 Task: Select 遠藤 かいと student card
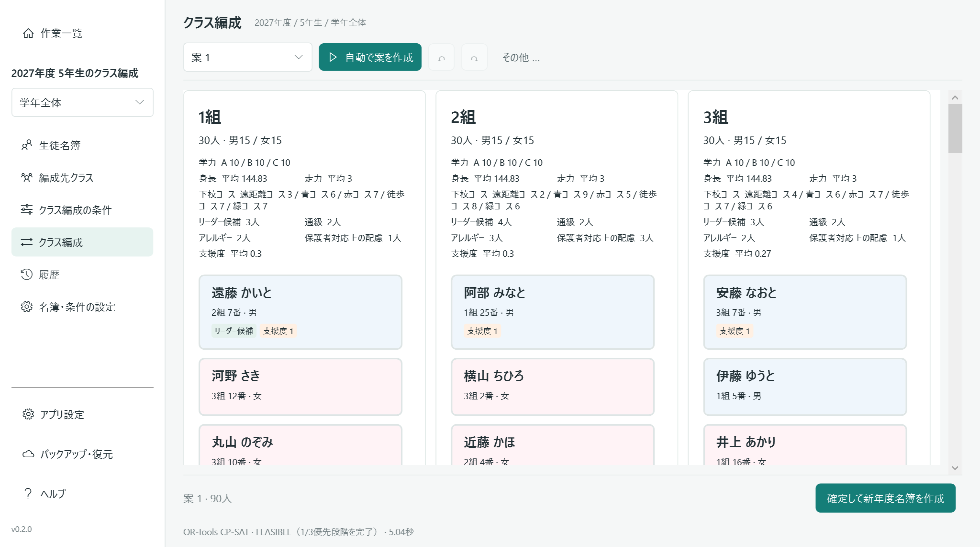coord(300,312)
